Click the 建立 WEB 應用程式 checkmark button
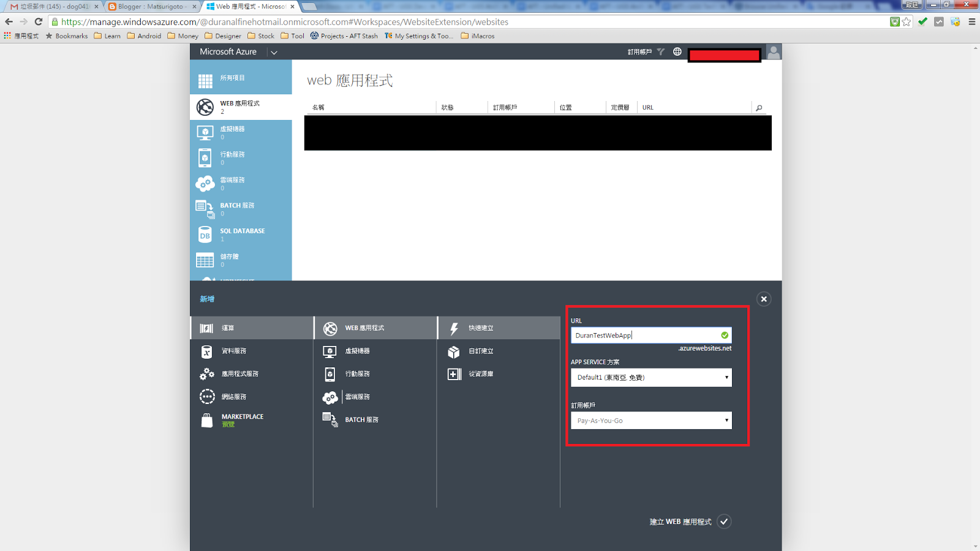The width and height of the screenshot is (980, 551). click(x=724, y=522)
